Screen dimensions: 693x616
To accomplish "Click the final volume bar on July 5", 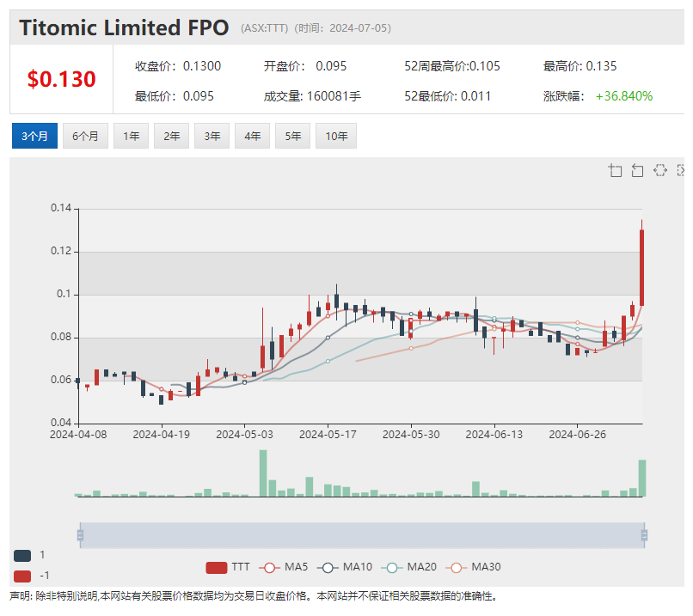I will (x=642, y=479).
